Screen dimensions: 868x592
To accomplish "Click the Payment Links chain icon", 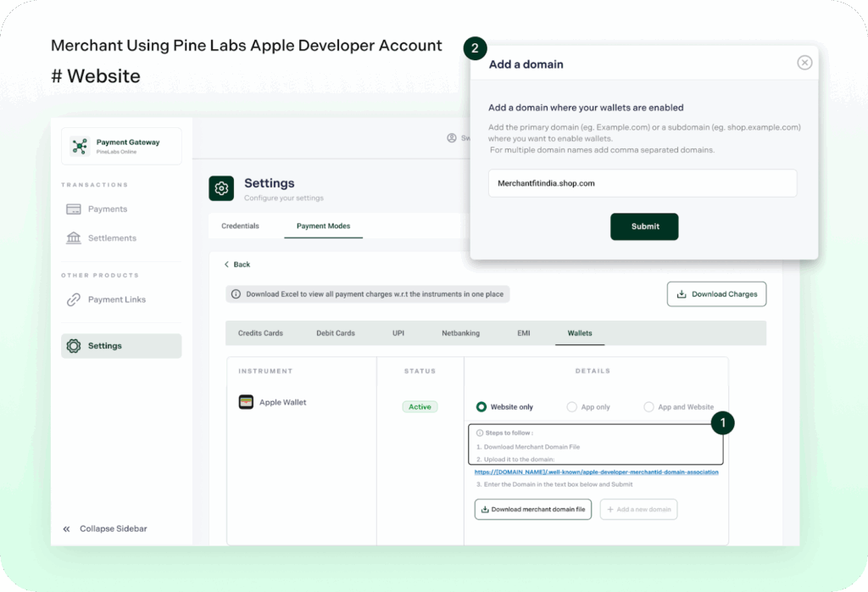I will click(74, 299).
